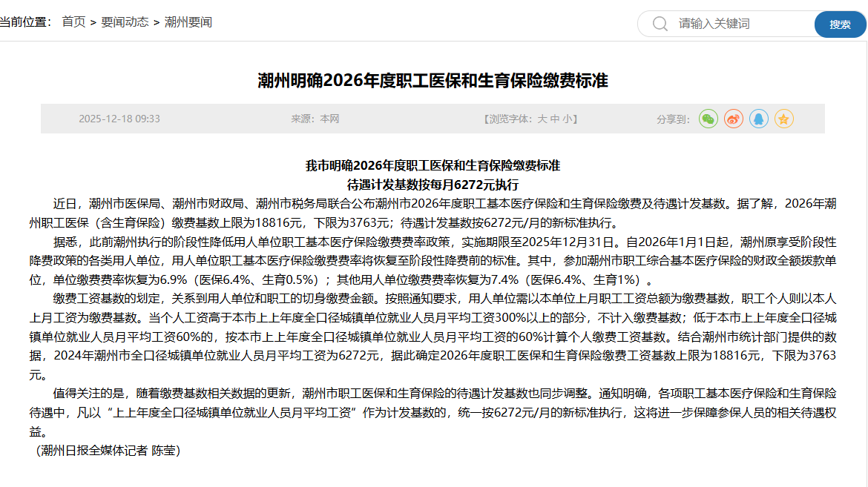Click the 分享到 label

(673, 119)
